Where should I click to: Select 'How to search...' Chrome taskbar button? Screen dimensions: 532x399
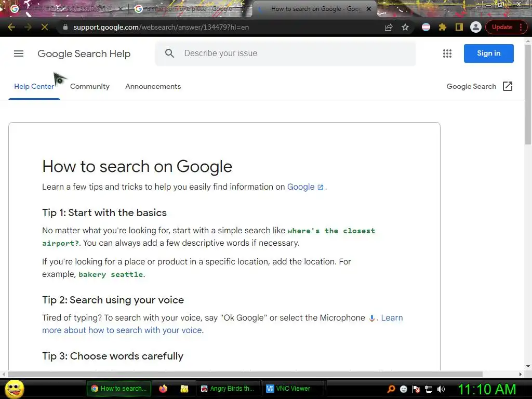(119, 389)
